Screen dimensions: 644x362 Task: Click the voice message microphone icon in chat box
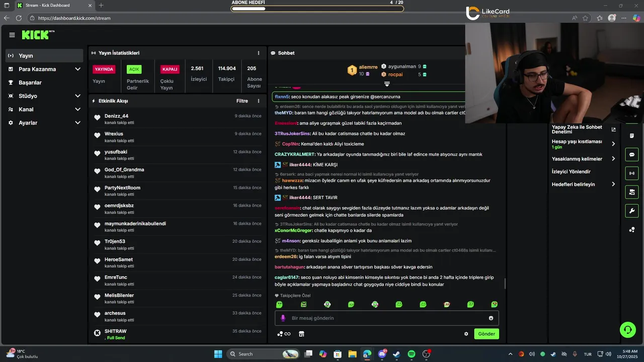click(283, 318)
